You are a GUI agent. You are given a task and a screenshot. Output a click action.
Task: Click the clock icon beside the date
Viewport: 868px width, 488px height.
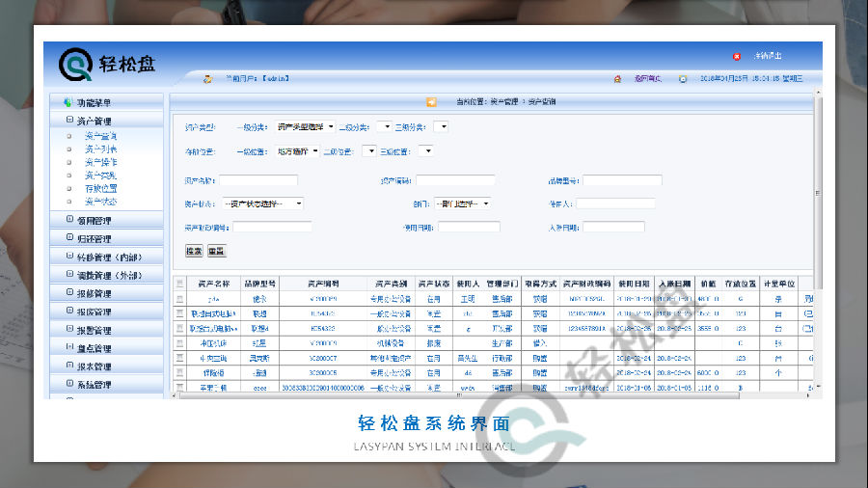tap(683, 79)
